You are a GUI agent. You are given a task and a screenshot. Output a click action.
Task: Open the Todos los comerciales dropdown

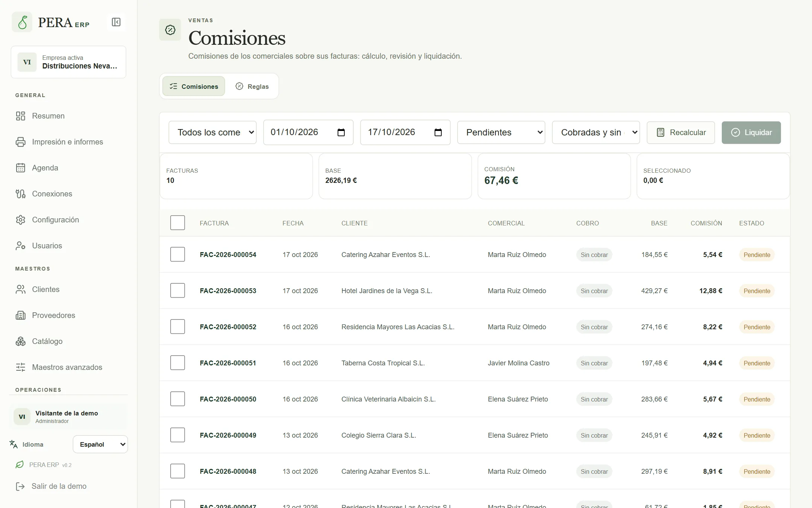[x=212, y=132]
